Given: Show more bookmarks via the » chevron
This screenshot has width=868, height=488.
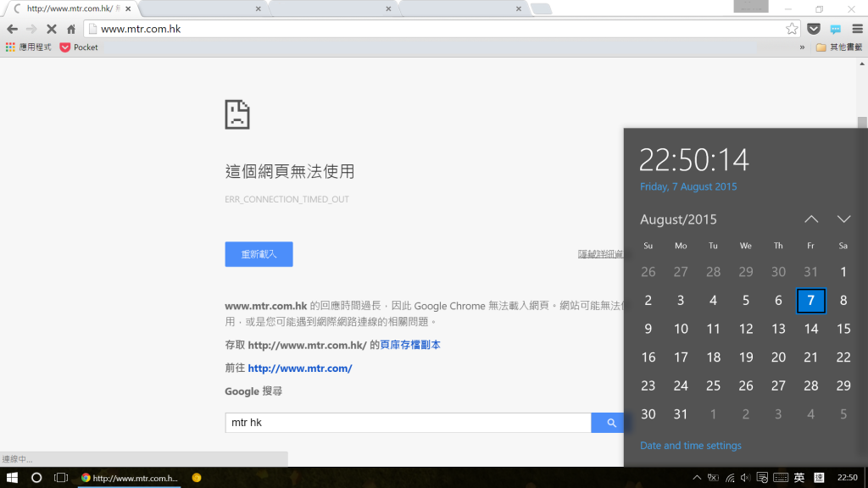Looking at the screenshot, I should pos(802,47).
